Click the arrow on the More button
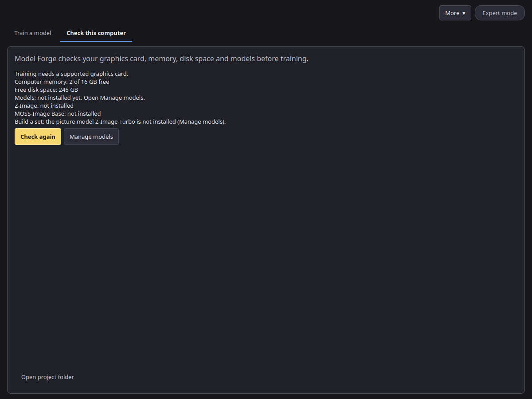The image size is (532, 399). (x=464, y=13)
